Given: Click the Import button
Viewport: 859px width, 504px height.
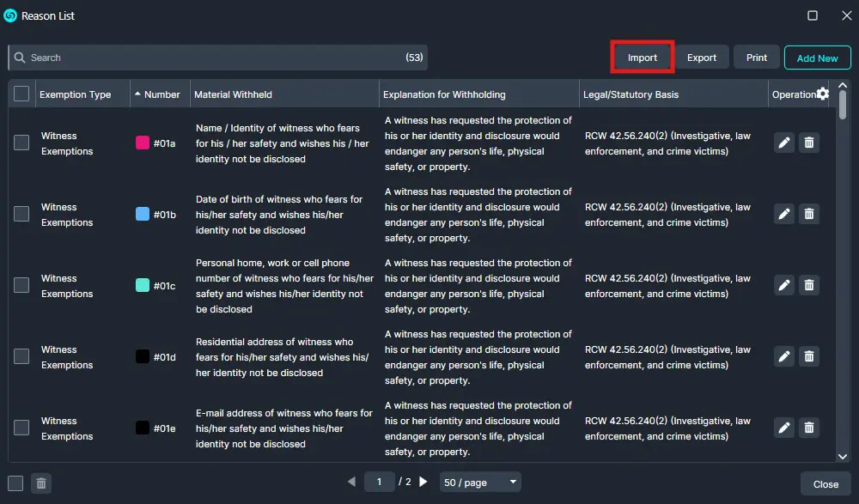Looking at the screenshot, I should tap(642, 58).
